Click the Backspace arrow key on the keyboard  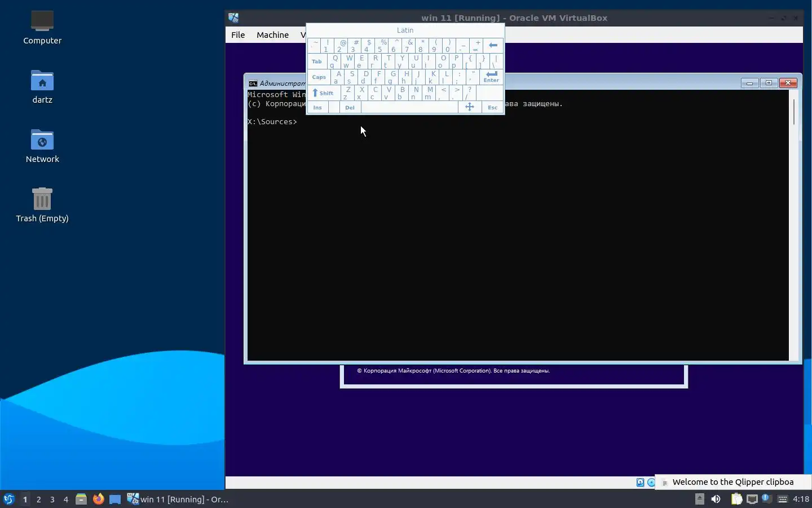point(493,45)
